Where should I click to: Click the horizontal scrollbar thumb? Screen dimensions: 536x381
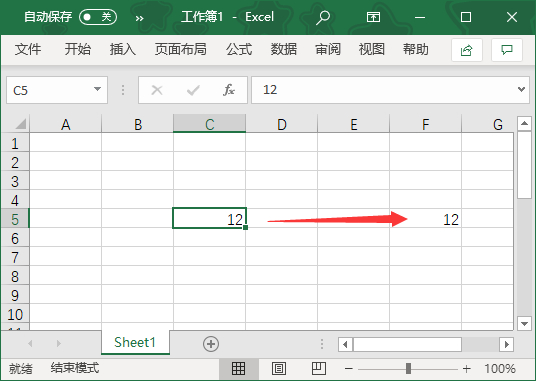407,344
